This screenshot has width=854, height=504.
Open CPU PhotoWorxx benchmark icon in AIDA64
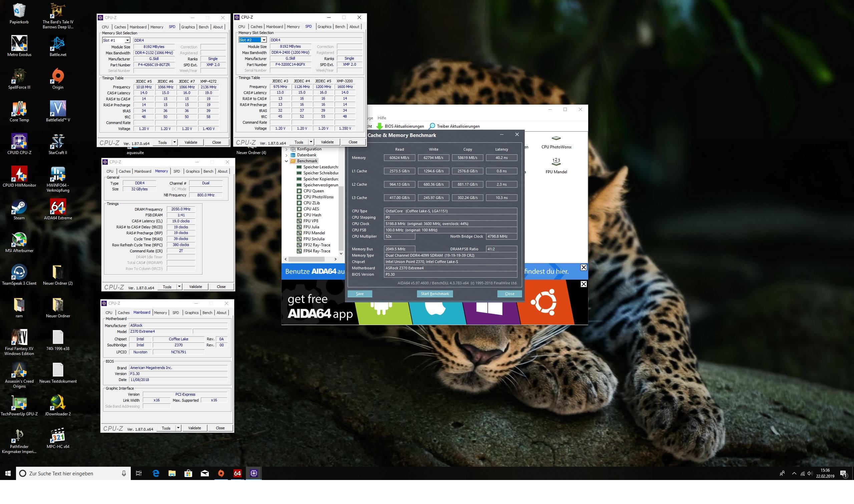tap(556, 139)
